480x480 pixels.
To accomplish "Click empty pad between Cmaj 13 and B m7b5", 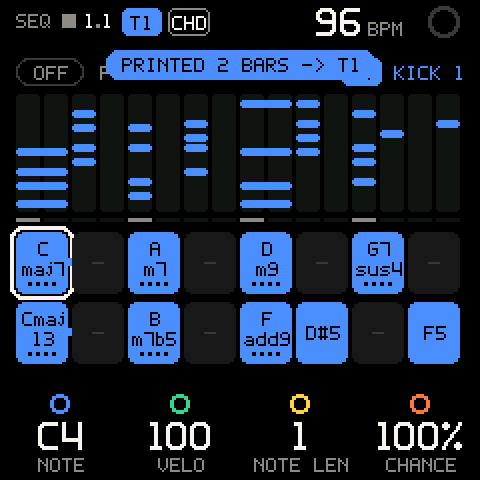I will tap(98, 333).
